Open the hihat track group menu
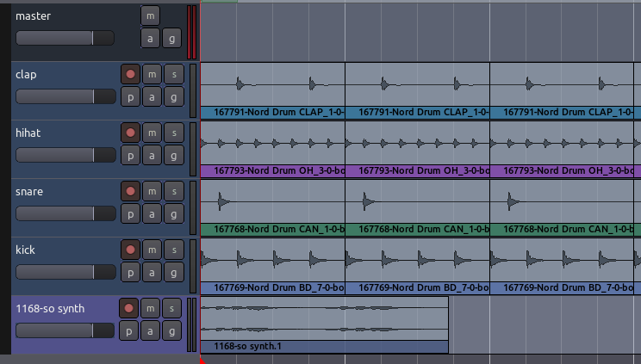Screen dimensions: 641x364 [x=174, y=156]
